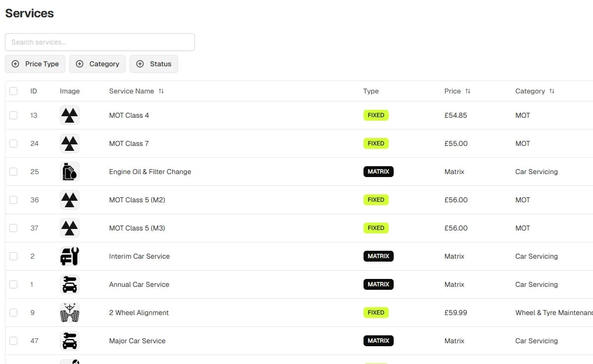Open the Price Type filter
Image resolution: width=593 pixels, height=364 pixels.
(x=35, y=64)
